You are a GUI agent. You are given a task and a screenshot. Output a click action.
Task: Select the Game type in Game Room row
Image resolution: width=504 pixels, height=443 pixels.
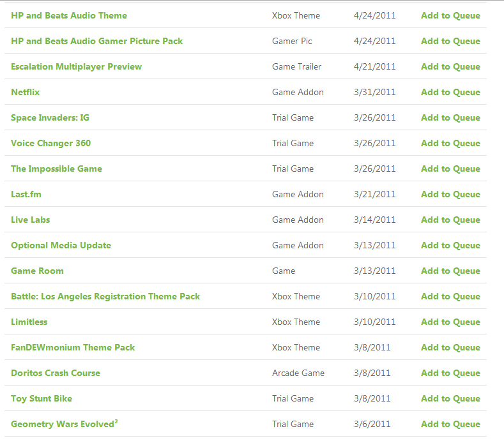284,271
